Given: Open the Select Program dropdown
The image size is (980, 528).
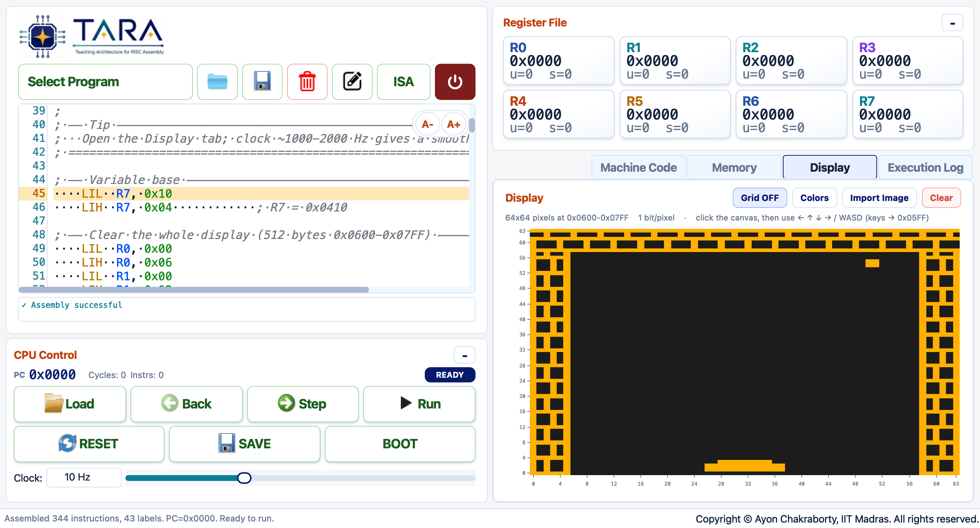Looking at the screenshot, I should tap(105, 82).
